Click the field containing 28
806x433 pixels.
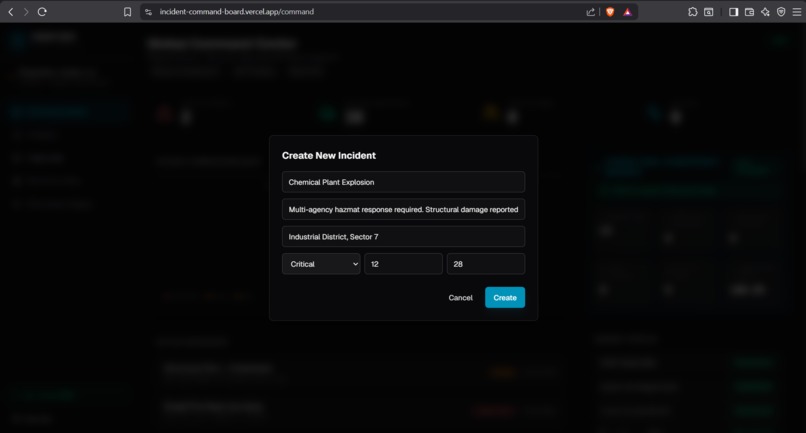(486, 264)
